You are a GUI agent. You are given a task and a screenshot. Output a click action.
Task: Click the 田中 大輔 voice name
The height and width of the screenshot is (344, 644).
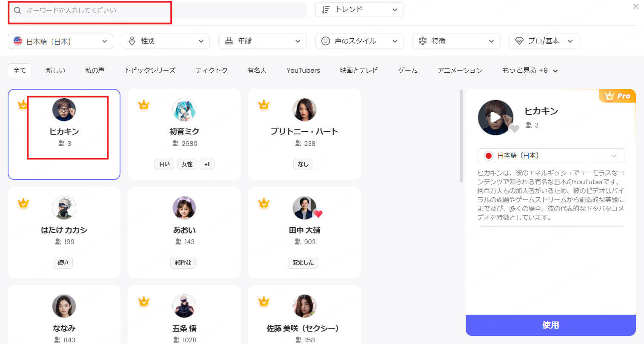304,230
